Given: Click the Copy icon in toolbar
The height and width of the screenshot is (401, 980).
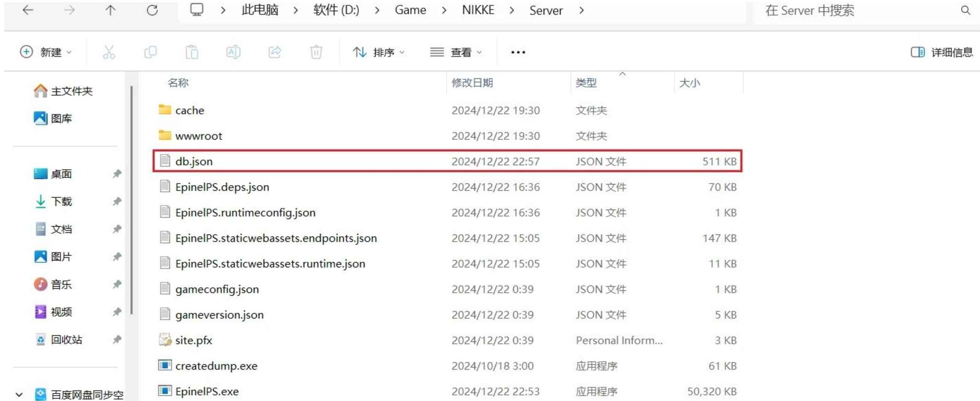Looking at the screenshot, I should (150, 52).
